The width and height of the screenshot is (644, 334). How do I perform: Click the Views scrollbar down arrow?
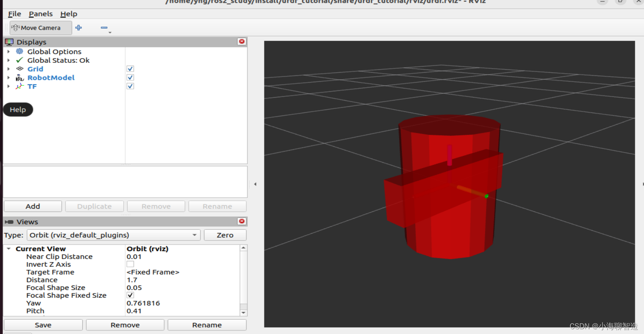[244, 313]
